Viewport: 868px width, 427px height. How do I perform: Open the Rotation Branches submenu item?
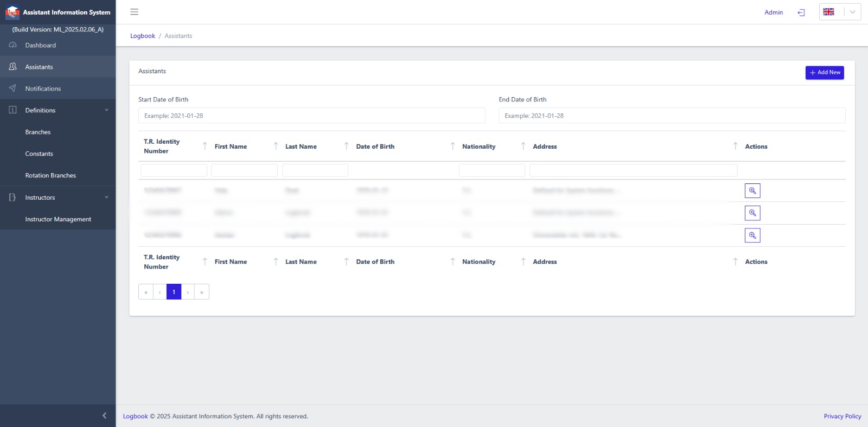point(50,175)
